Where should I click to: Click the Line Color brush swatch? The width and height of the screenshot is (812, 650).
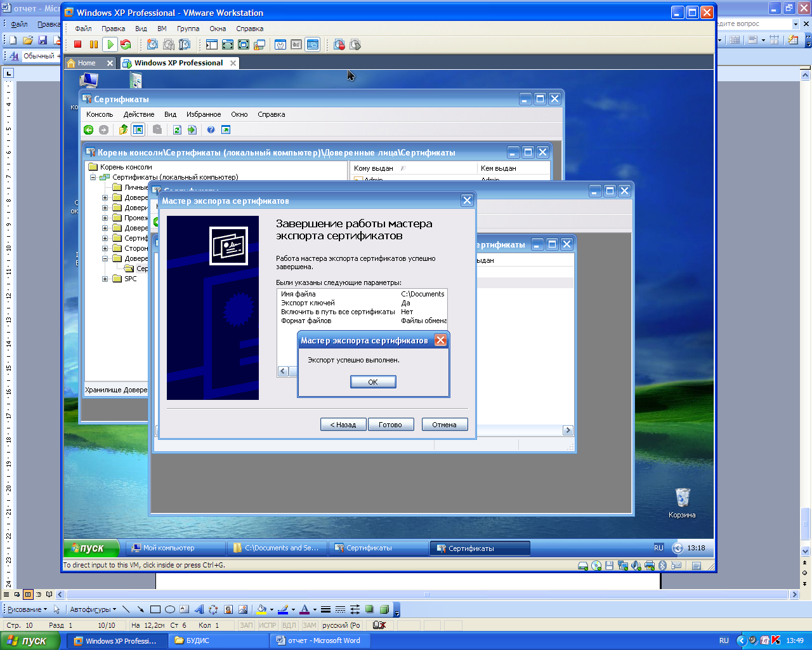pyautogui.click(x=283, y=609)
